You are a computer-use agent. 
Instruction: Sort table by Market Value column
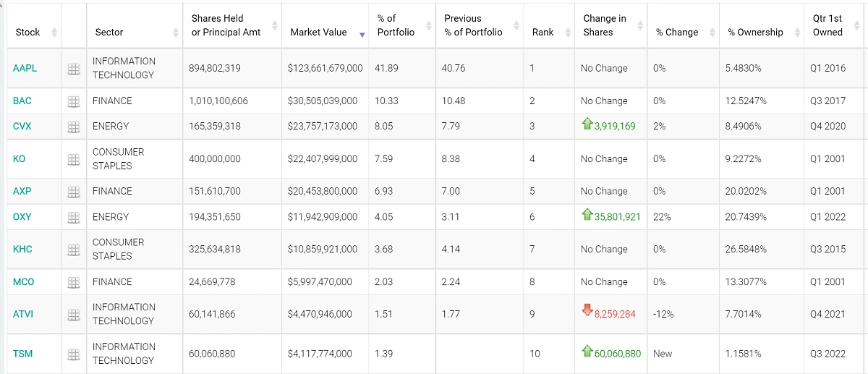coord(318,33)
